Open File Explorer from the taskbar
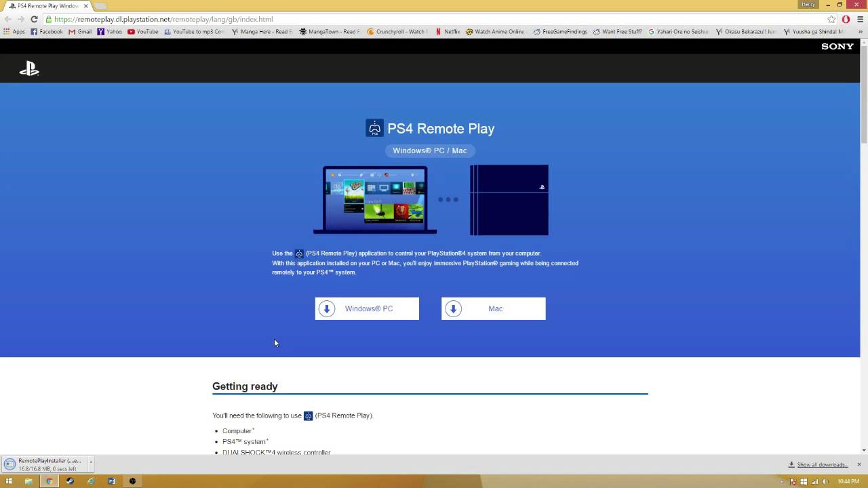 (x=28, y=481)
